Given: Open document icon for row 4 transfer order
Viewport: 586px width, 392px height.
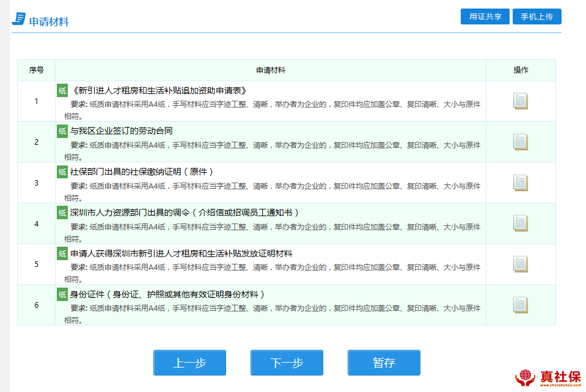Looking at the screenshot, I should (x=520, y=223).
